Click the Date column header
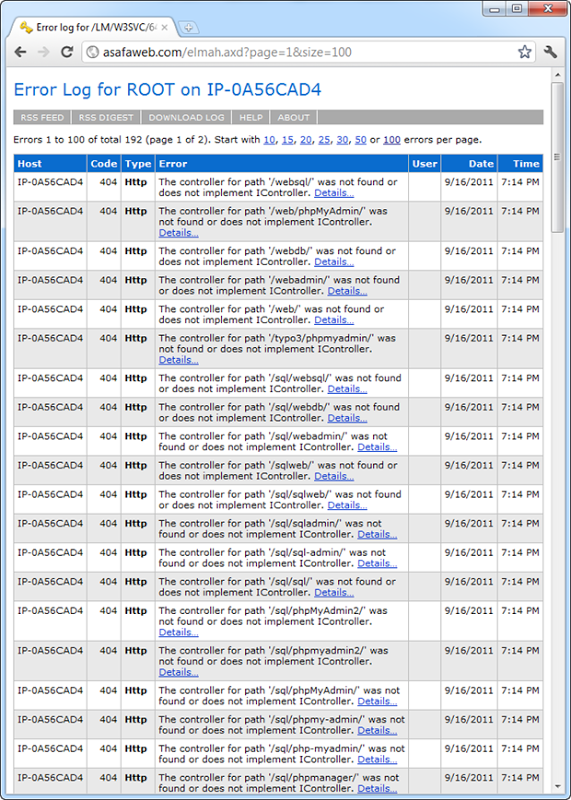The image size is (571, 800). coord(469,164)
